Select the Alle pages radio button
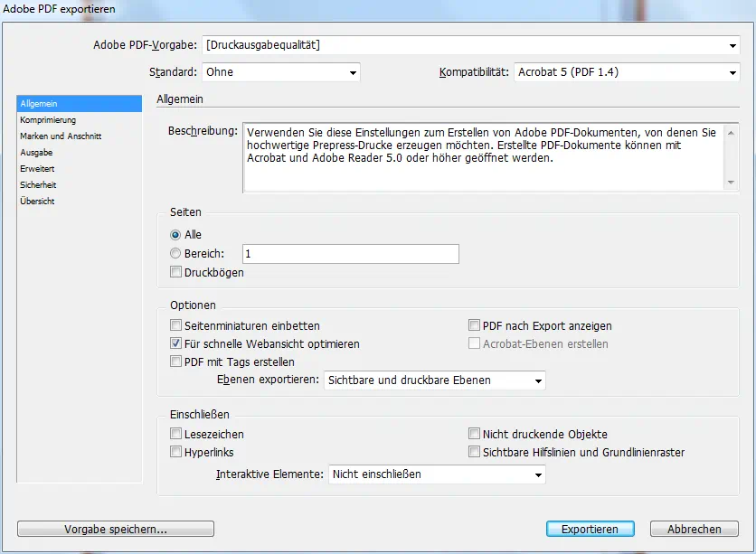Screen dimensions: 756x554 pos(175,235)
